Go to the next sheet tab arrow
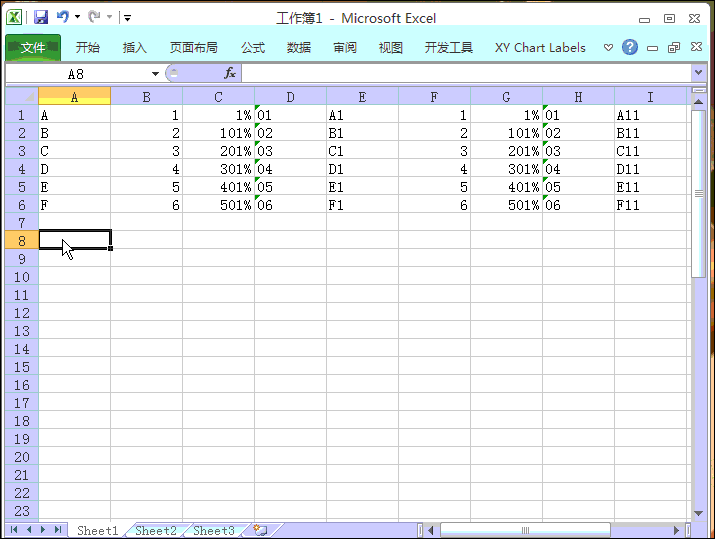Image resolution: width=715 pixels, height=539 pixels. pyautogui.click(x=43, y=529)
